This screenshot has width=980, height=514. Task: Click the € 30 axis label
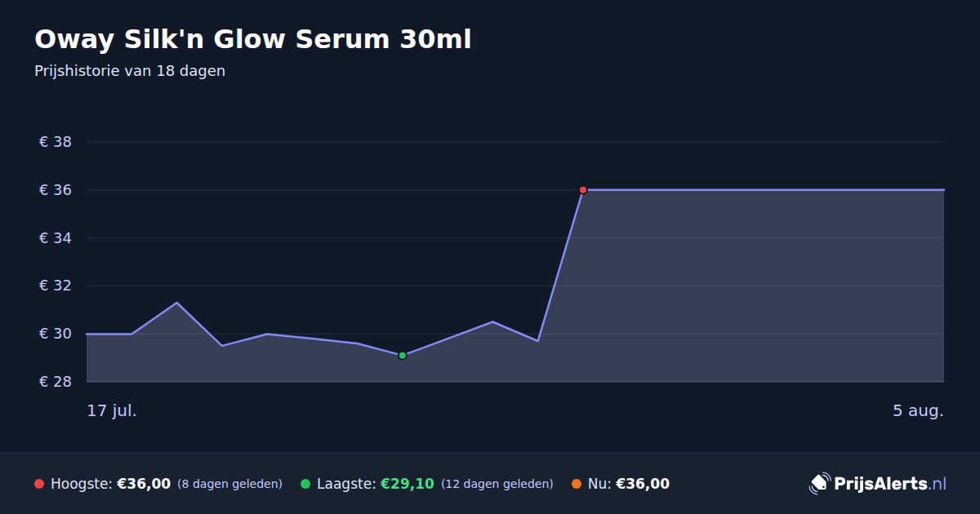[56, 334]
